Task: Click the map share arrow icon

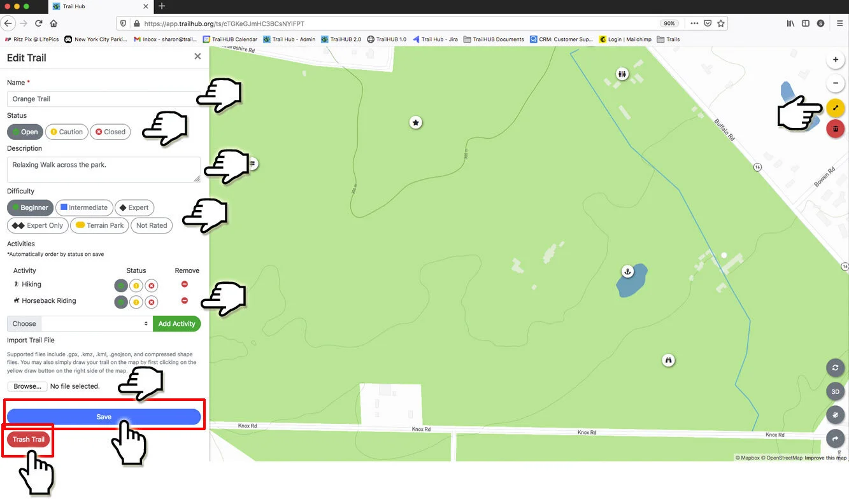Action: 835,438
